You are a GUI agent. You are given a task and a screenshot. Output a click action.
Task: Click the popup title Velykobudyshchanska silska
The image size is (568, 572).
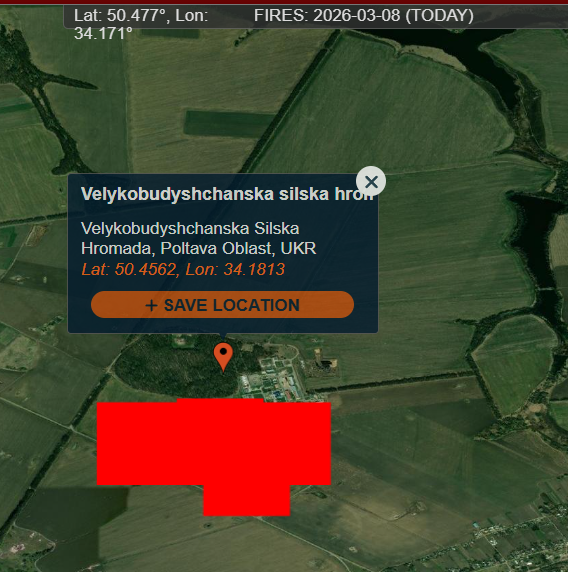[x=227, y=194]
